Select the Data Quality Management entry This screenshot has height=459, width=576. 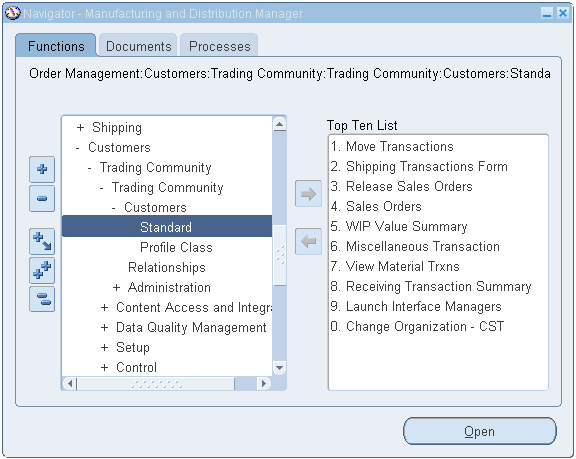point(191,328)
